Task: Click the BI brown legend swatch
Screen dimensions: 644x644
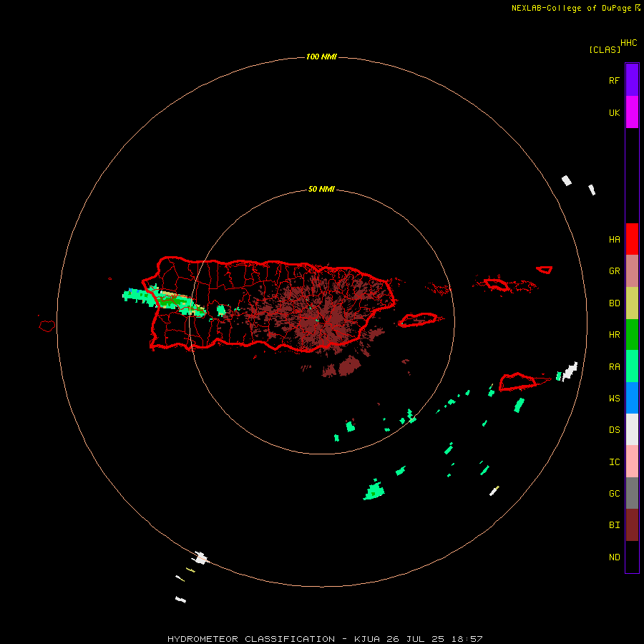Action: pyautogui.click(x=632, y=525)
